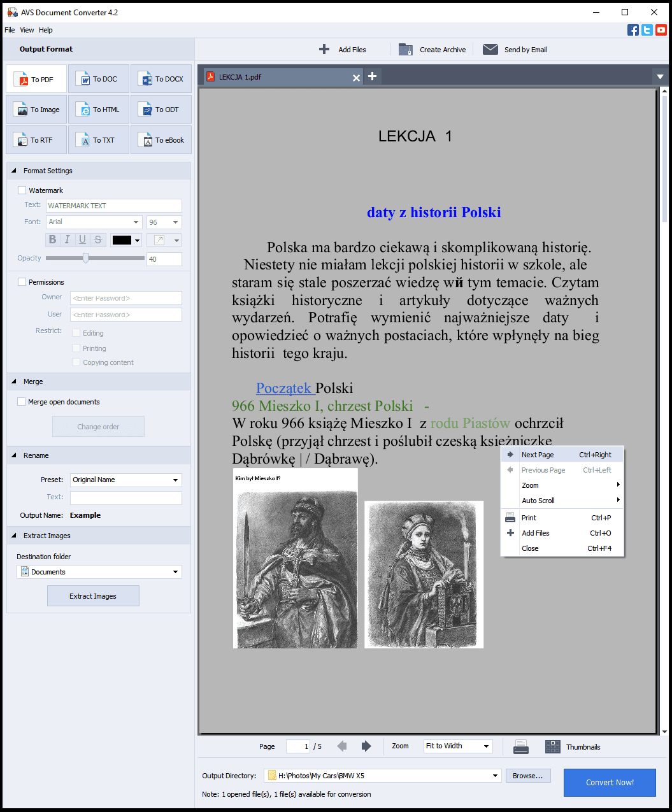The width and height of the screenshot is (672, 812).
Task: Open the Fit to Width zoom dropdown
Action: (x=459, y=746)
